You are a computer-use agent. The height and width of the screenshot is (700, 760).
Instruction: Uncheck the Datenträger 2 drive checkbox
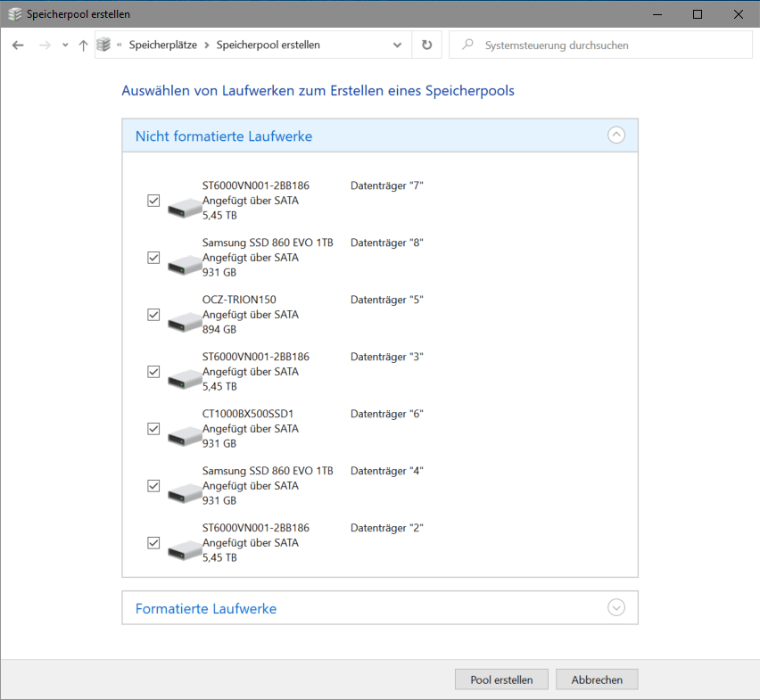pyautogui.click(x=153, y=542)
